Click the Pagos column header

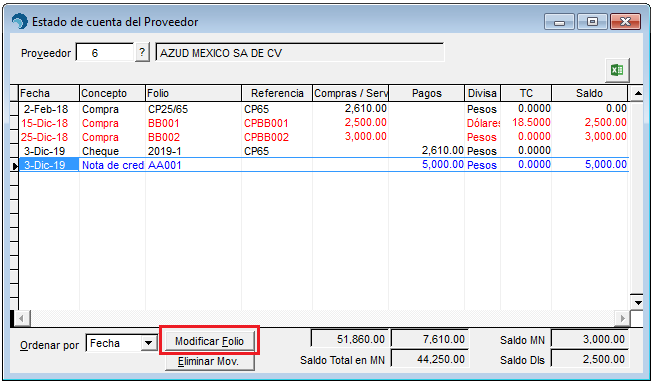426,93
